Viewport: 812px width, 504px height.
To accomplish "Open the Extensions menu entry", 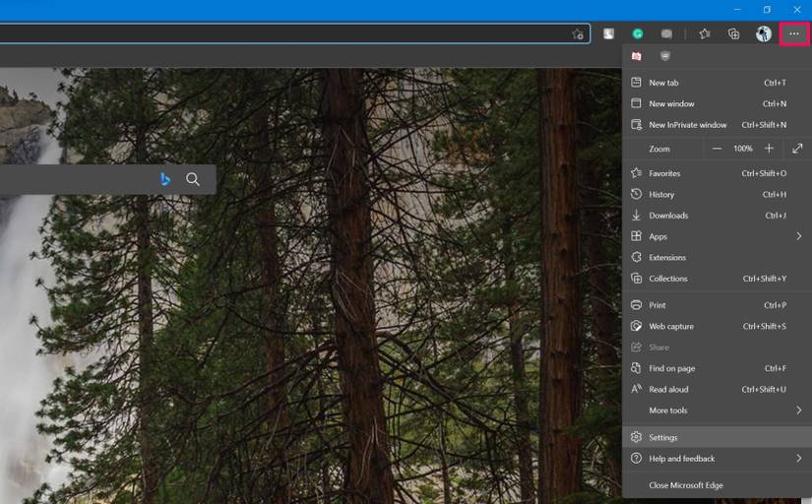I will [717, 258].
